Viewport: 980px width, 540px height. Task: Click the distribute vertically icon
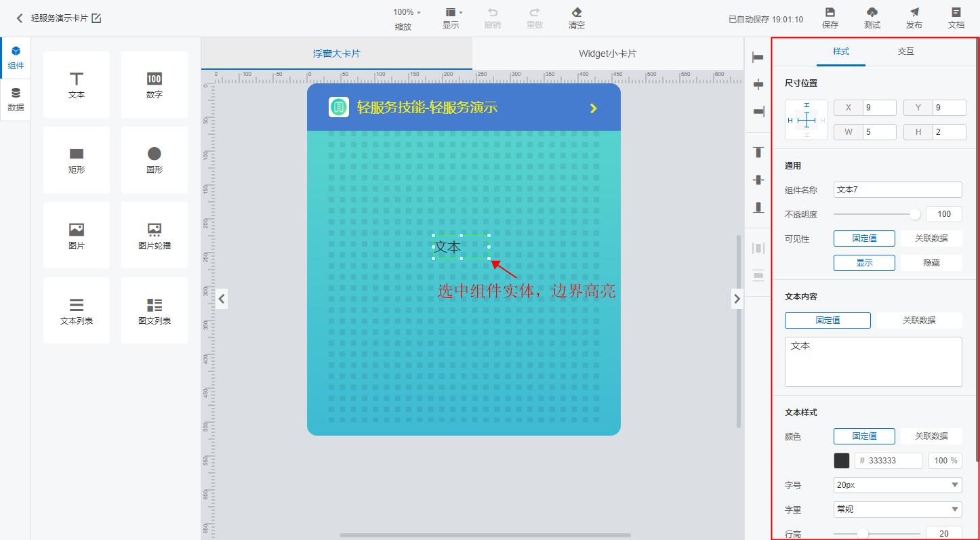point(758,275)
